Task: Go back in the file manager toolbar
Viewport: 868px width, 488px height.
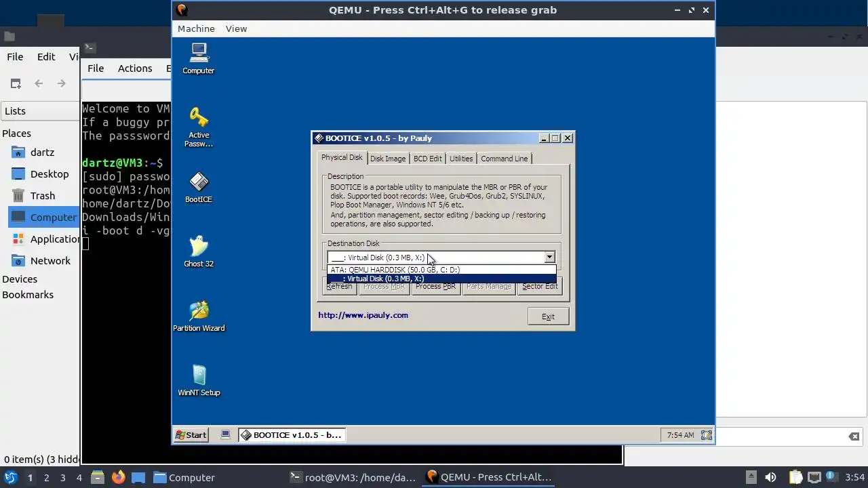Action: point(39,83)
